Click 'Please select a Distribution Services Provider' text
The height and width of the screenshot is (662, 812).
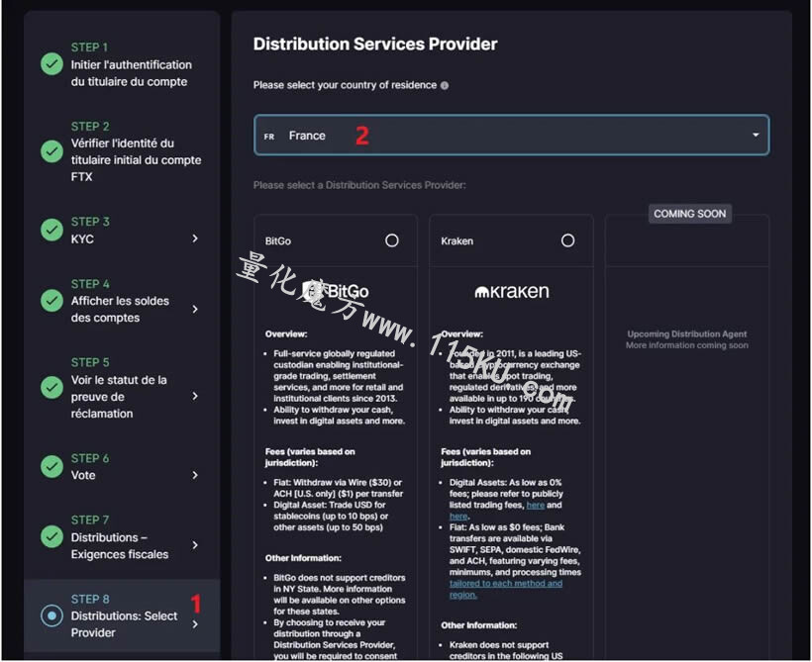point(359,185)
